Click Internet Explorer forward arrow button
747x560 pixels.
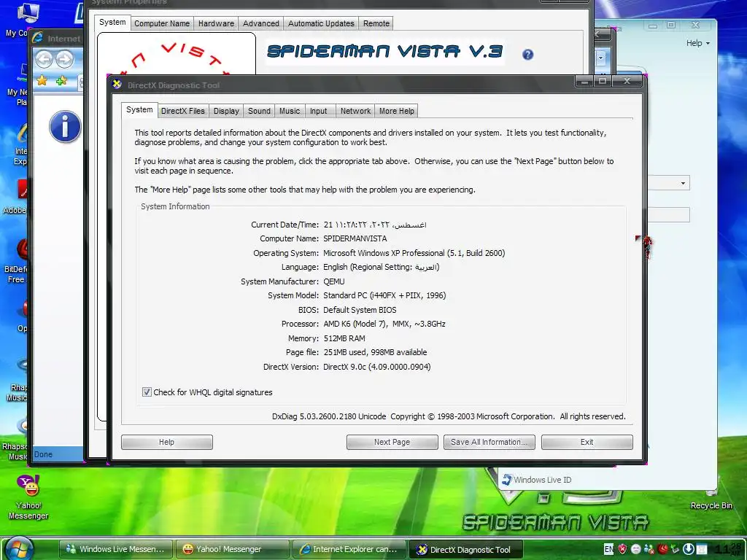click(65, 60)
